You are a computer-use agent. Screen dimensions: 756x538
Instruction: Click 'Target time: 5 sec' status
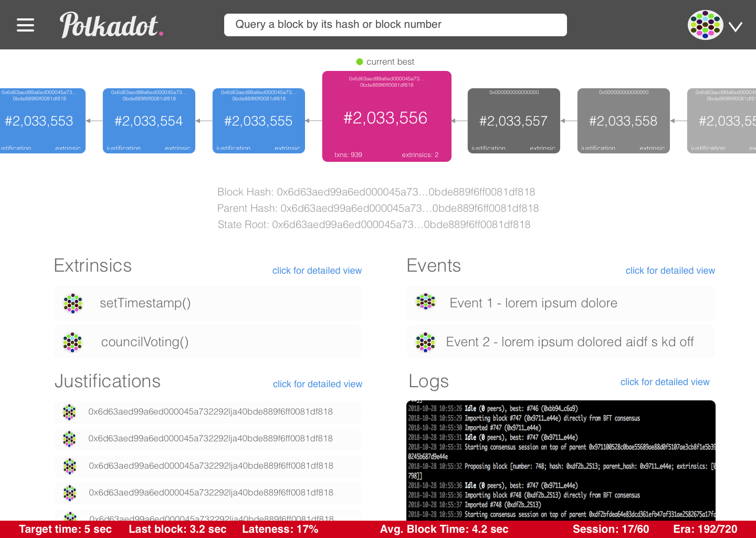(65, 529)
